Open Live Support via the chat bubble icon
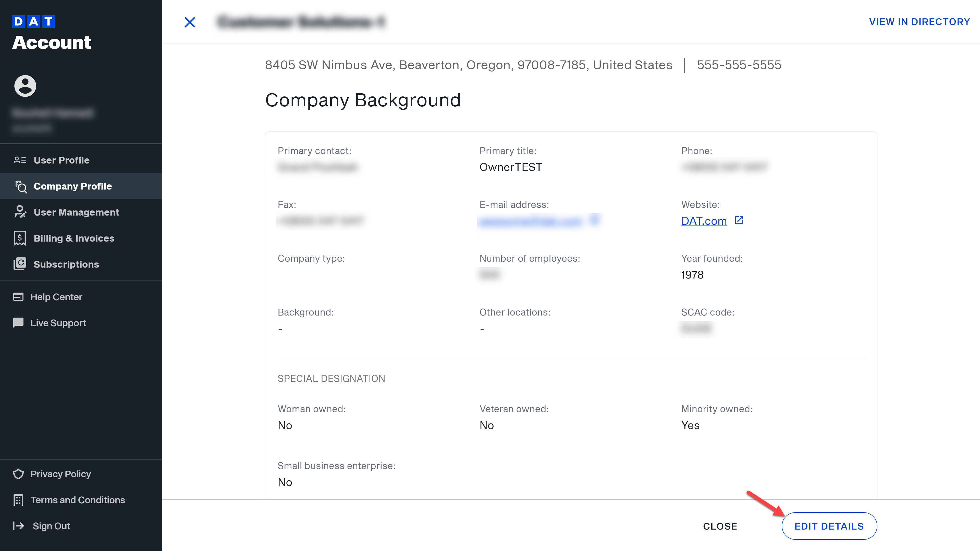The image size is (980, 551). pos(18,322)
